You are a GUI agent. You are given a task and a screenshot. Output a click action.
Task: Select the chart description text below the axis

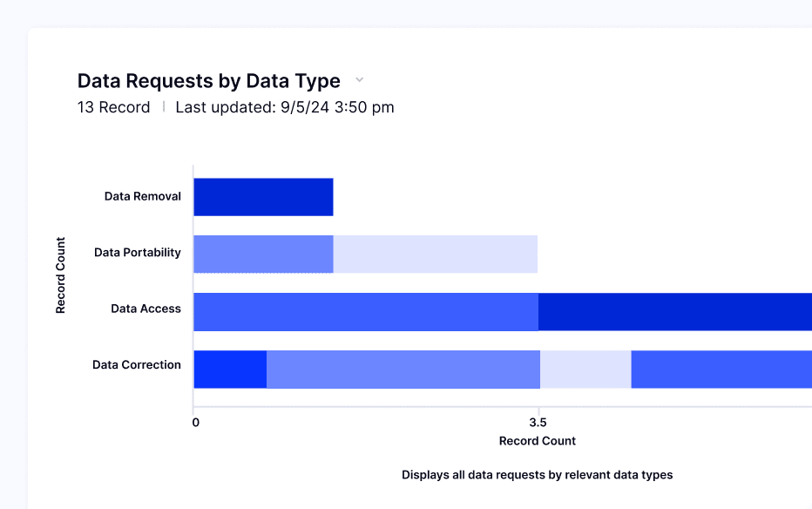click(537, 475)
